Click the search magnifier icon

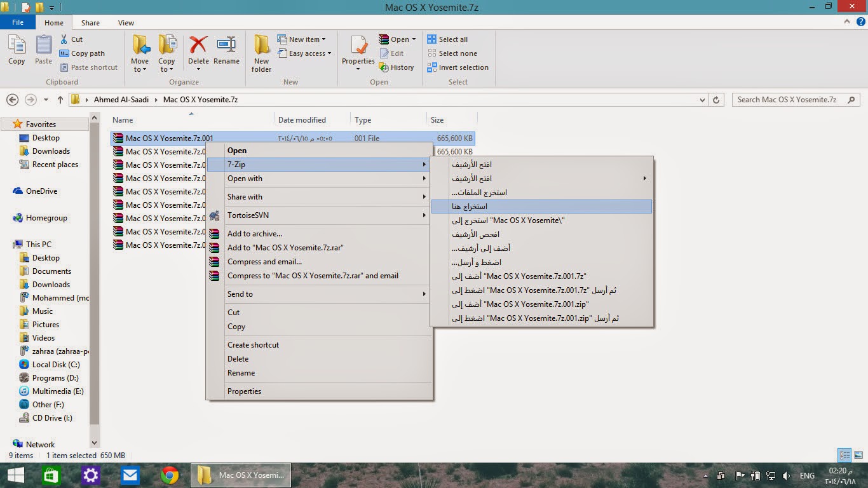pos(852,100)
